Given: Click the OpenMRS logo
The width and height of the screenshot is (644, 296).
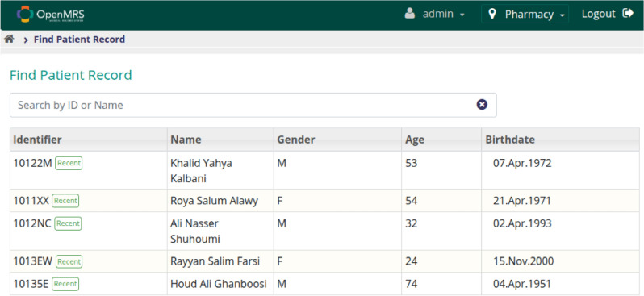Looking at the screenshot, I should (51, 15).
